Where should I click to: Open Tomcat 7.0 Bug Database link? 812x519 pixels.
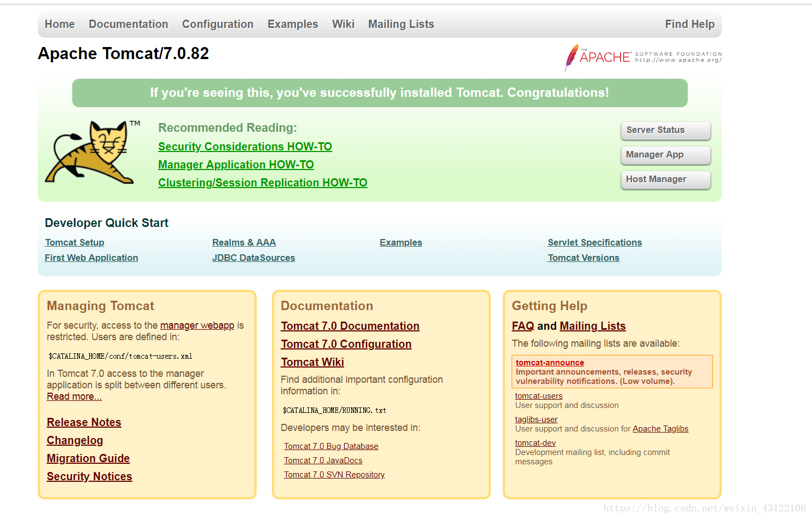coord(331,446)
